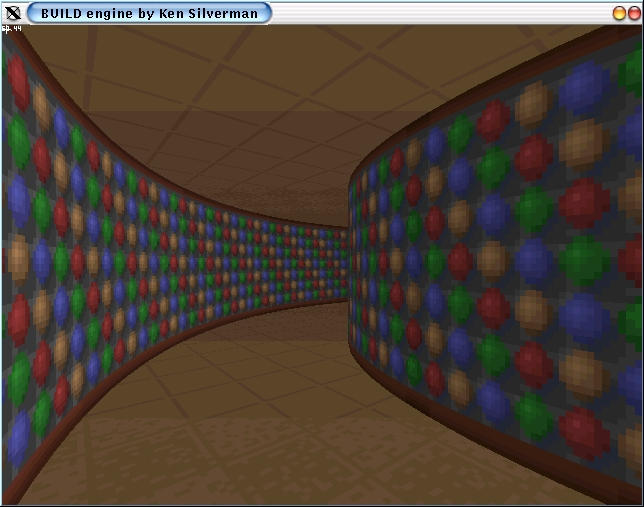This screenshot has width=644, height=507.
Task: Close the BUILD engine window with red button
Action: (634, 13)
